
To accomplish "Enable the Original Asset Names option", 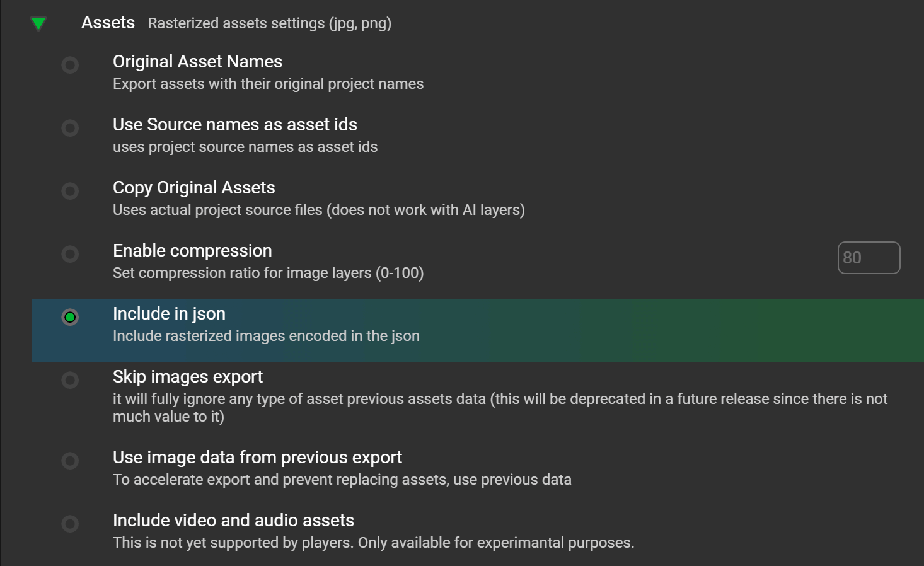I will 70,65.
